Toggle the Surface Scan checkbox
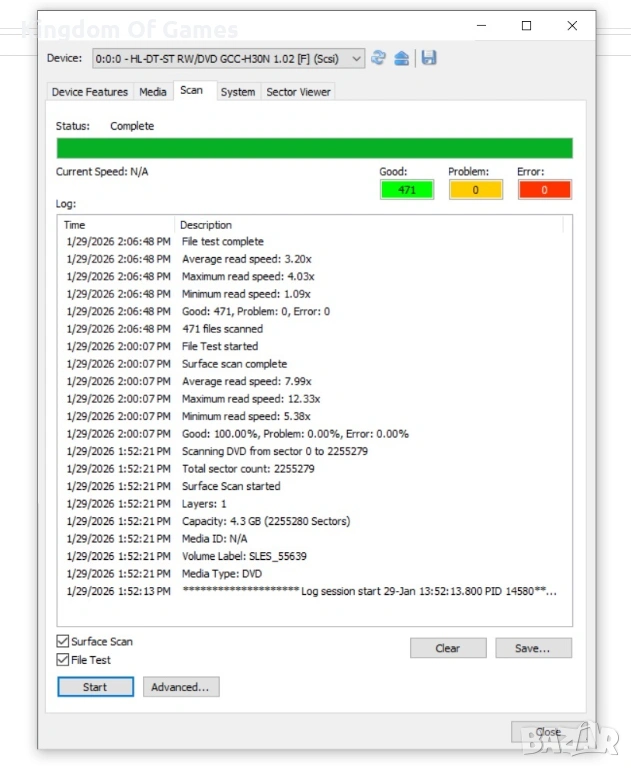 [64, 642]
